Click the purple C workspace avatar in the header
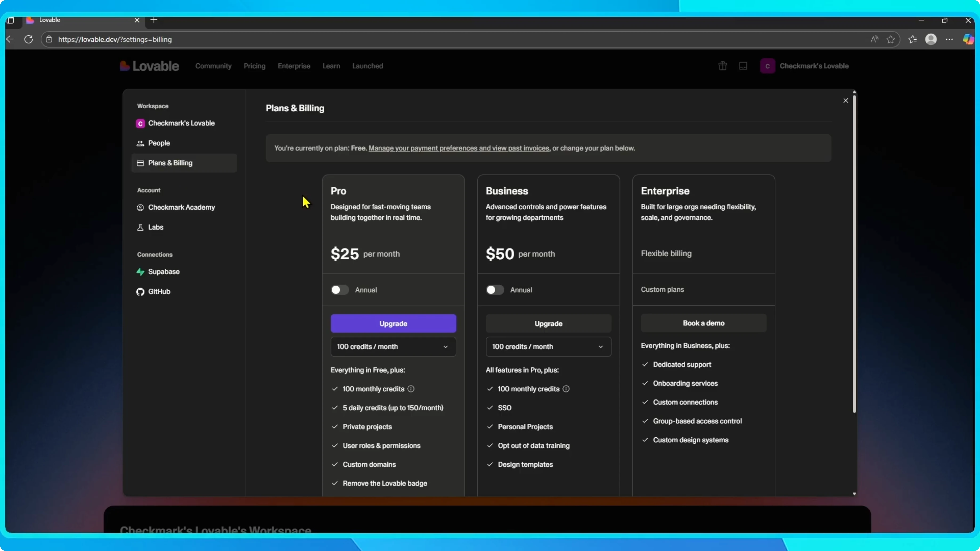 [767, 66]
